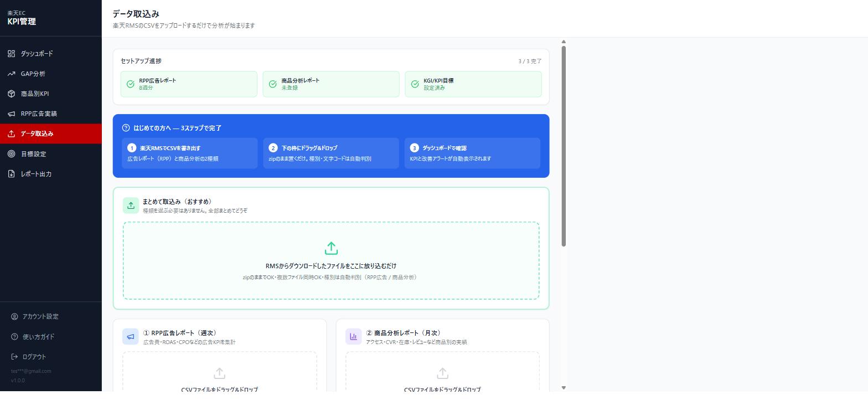The image size is (868, 410).
Task: Click the データ取込み page heading
Action: (136, 14)
